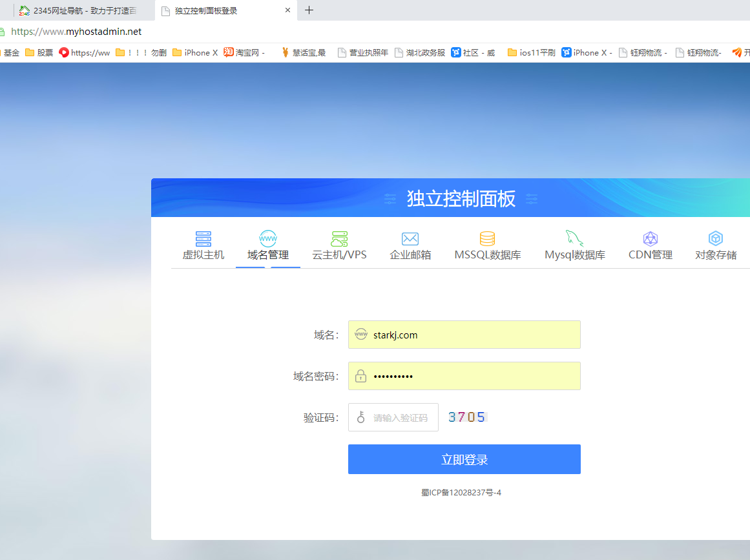The image size is (750, 560).
Task: Select the 域名管理 www icon
Action: click(268, 238)
